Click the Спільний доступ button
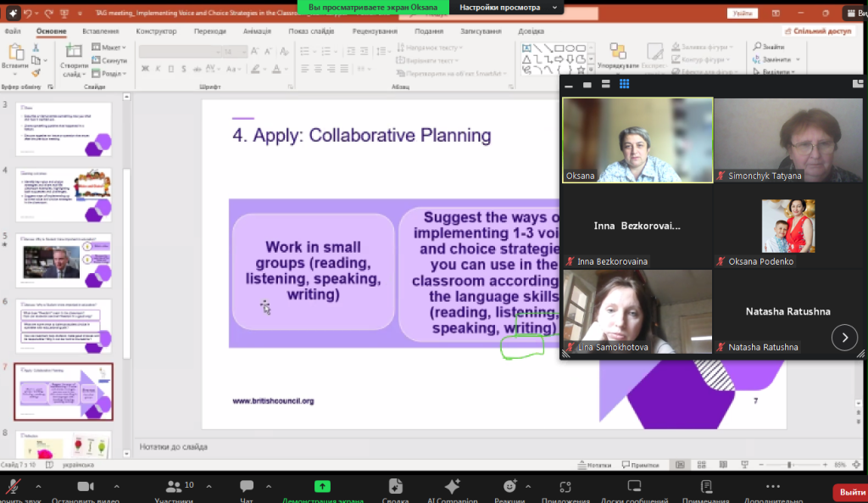This screenshot has height=503, width=868. (x=821, y=31)
